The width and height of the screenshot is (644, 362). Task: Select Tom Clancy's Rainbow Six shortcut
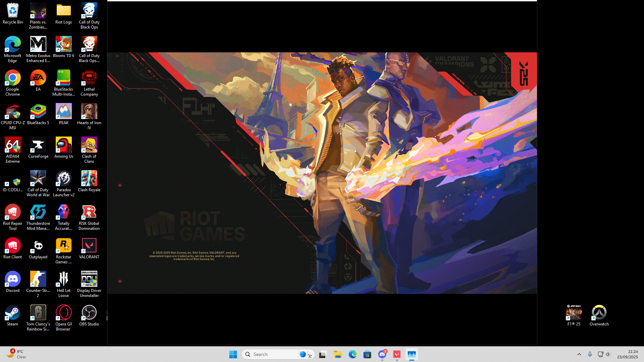(x=38, y=318)
